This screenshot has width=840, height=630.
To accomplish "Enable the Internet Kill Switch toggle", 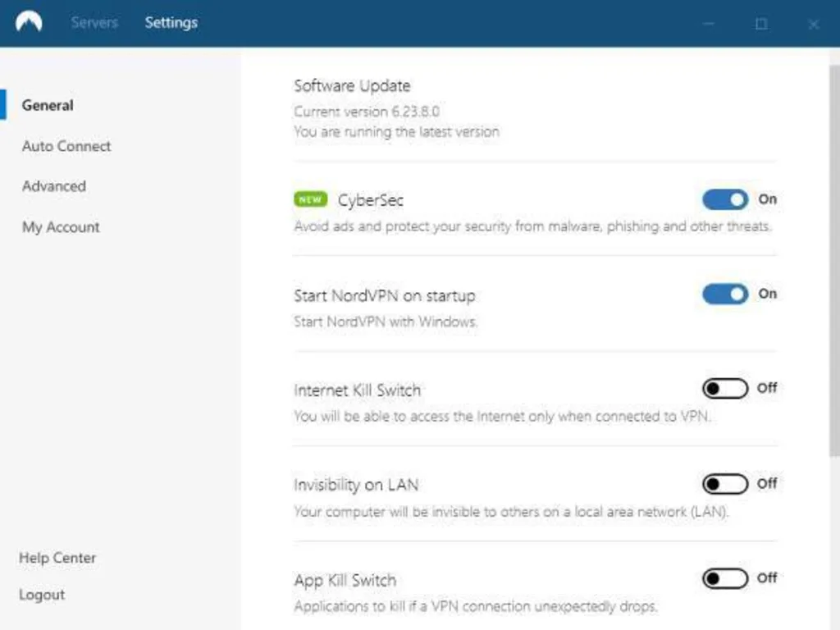I will tap(725, 388).
